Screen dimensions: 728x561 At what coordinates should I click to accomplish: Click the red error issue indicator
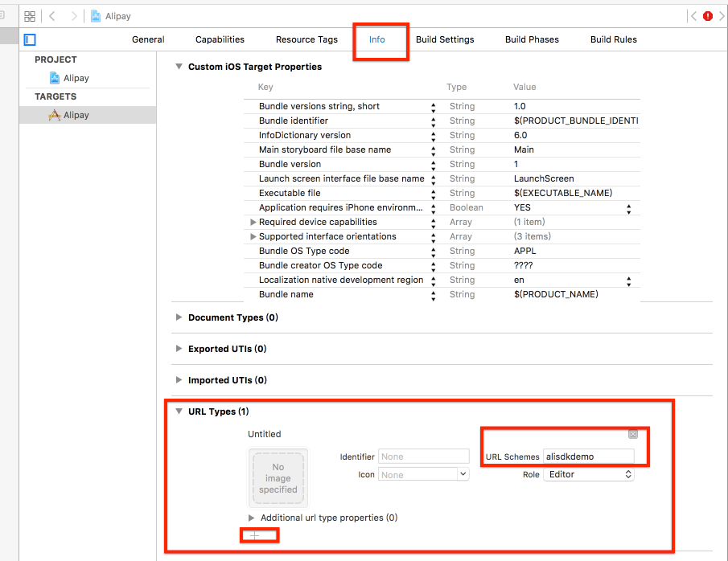708,16
